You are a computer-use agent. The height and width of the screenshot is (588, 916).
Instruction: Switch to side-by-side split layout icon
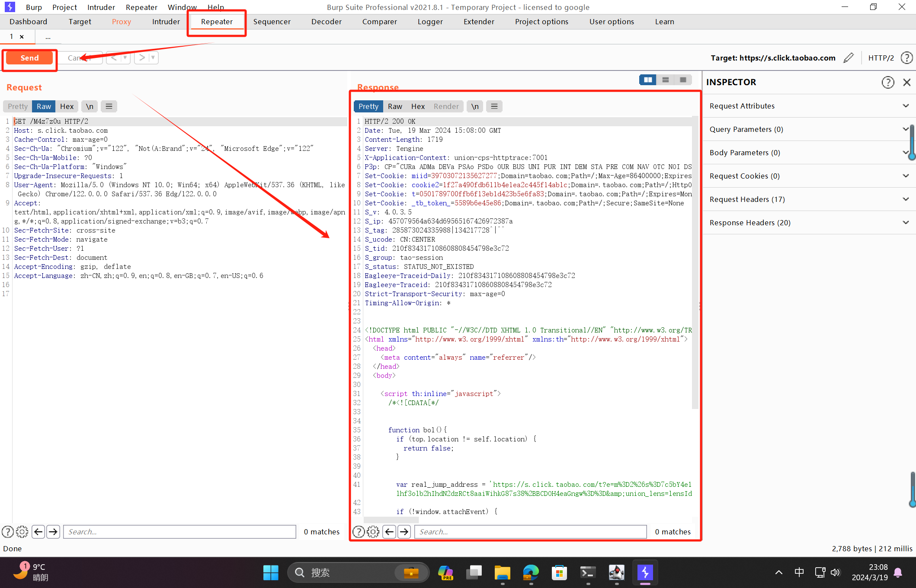point(647,80)
